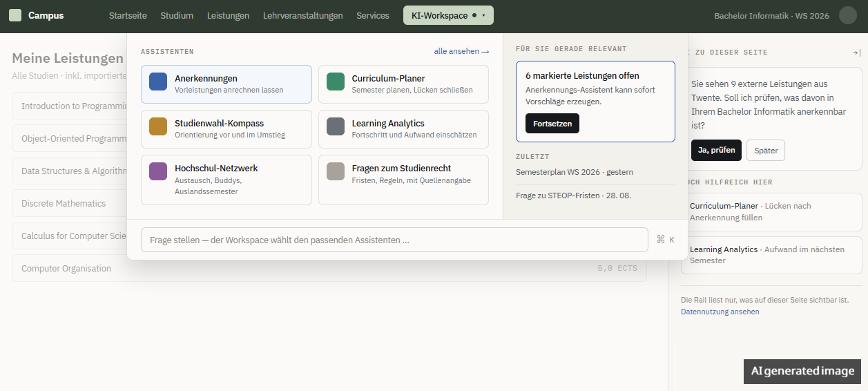Click the green Curriculum-Planer assistant icon
The height and width of the screenshot is (391, 868).
coord(336,82)
